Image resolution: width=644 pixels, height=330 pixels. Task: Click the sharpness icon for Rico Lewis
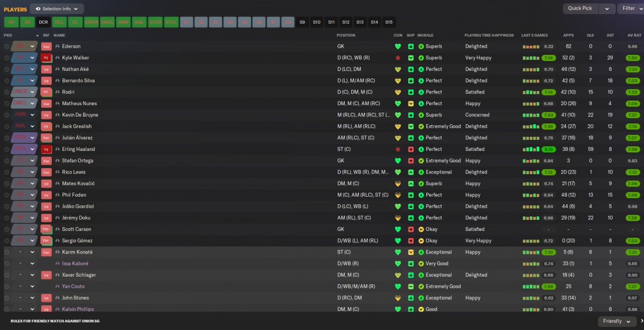[411, 172]
